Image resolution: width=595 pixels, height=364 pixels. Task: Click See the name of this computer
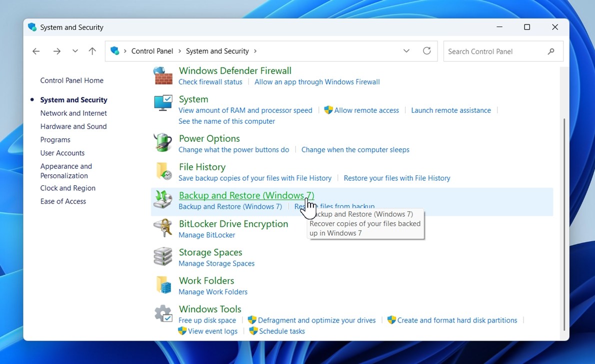point(226,121)
